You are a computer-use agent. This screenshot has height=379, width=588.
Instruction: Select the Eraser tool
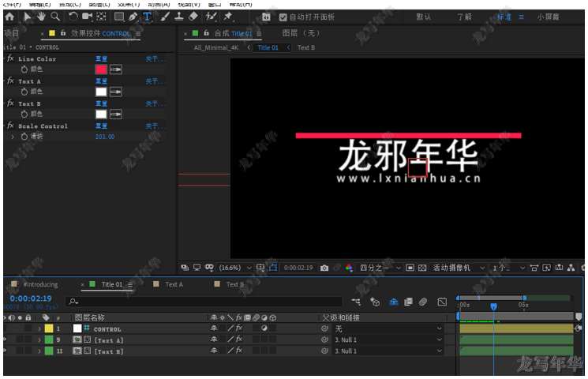(x=193, y=17)
